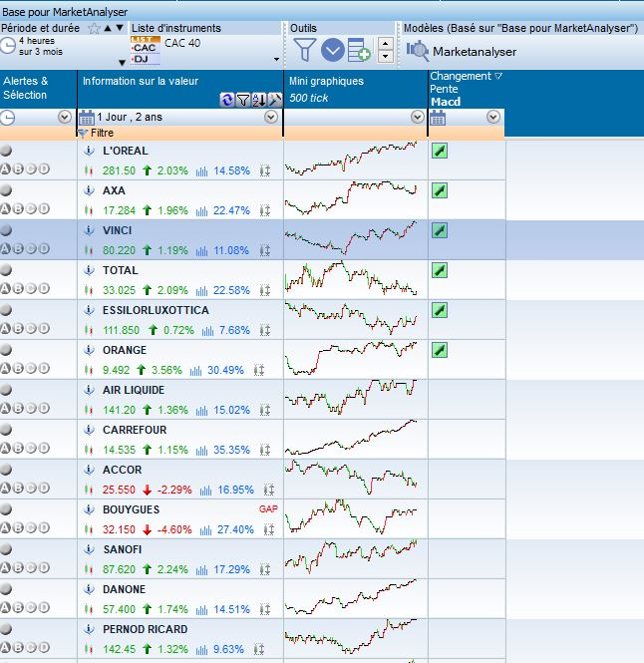644x663 pixels.
Task: Open the AIR LIQUIDE mini chart
Action: coord(351,397)
